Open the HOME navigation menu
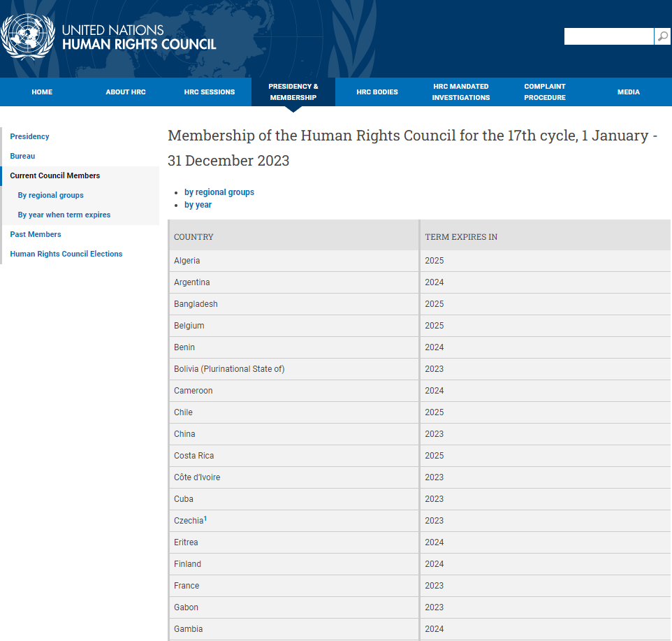The width and height of the screenshot is (672, 641). (41, 92)
